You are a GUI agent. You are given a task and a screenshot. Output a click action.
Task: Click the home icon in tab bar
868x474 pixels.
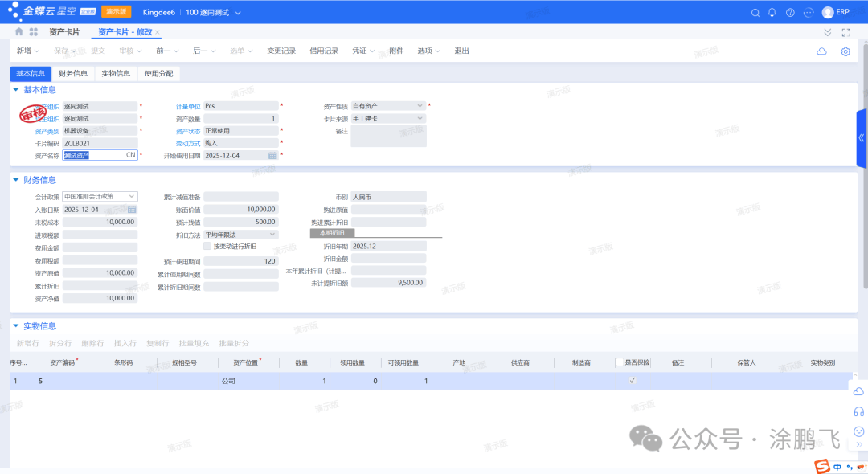19,32
